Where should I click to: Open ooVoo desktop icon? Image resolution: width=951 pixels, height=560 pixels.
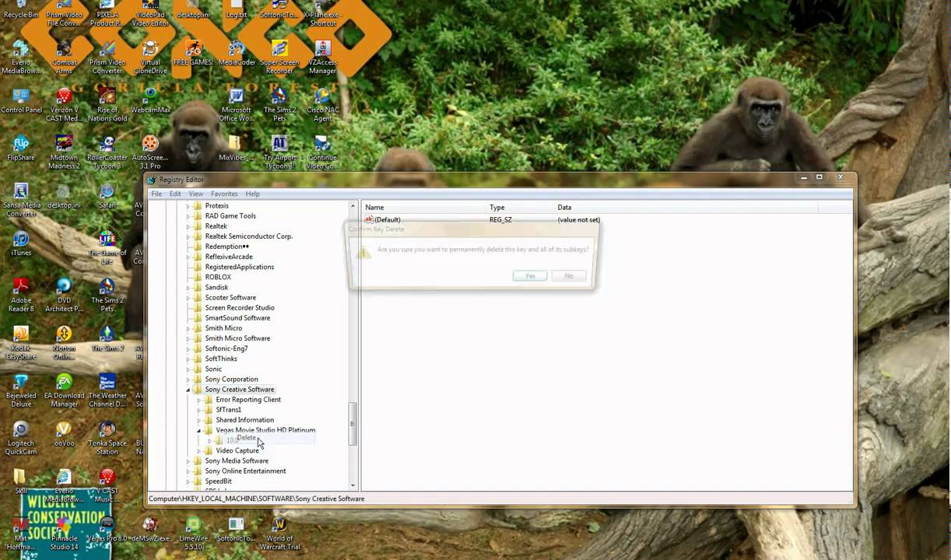tap(64, 434)
